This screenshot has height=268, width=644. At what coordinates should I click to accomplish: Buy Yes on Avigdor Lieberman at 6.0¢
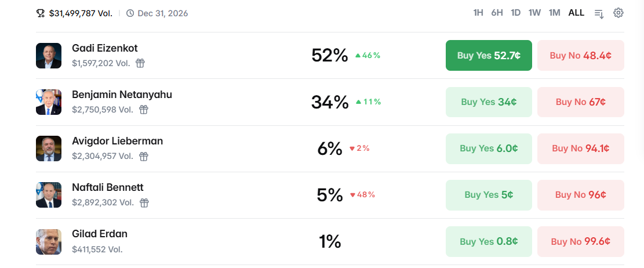click(x=489, y=149)
